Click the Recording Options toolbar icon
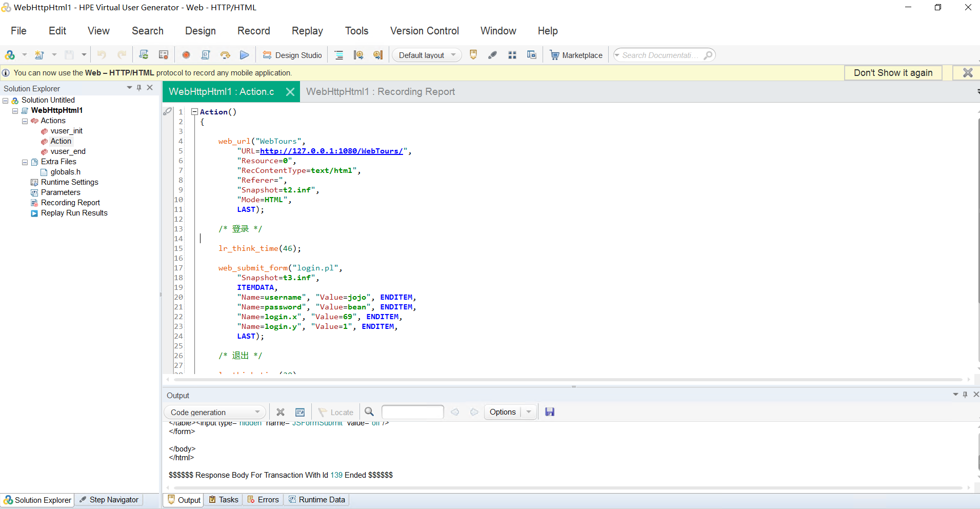The width and height of the screenshot is (980, 509). tap(164, 55)
